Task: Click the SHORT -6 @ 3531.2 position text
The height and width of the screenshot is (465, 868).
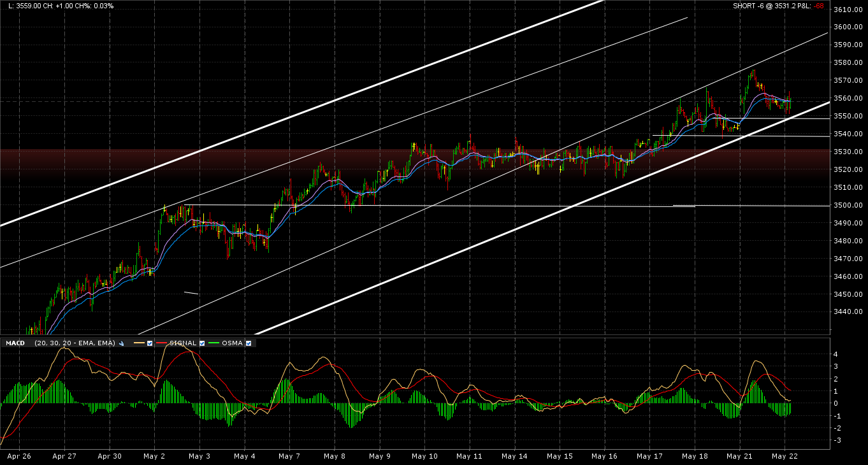Action: point(765,6)
